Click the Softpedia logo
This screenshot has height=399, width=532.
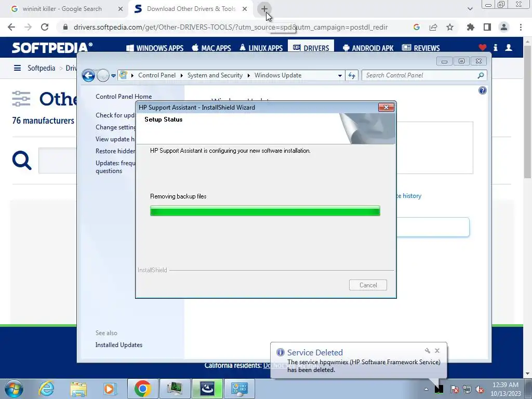click(52, 47)
